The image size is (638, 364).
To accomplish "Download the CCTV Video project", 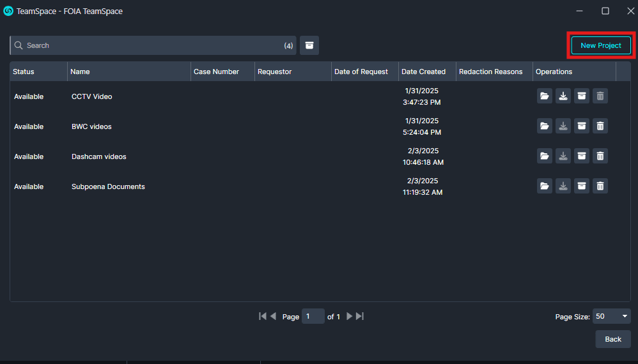I will pos(563,96).
